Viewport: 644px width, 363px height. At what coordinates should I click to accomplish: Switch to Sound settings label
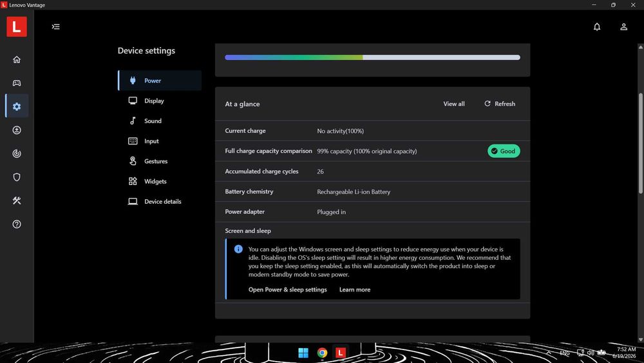tap(153, 121)
